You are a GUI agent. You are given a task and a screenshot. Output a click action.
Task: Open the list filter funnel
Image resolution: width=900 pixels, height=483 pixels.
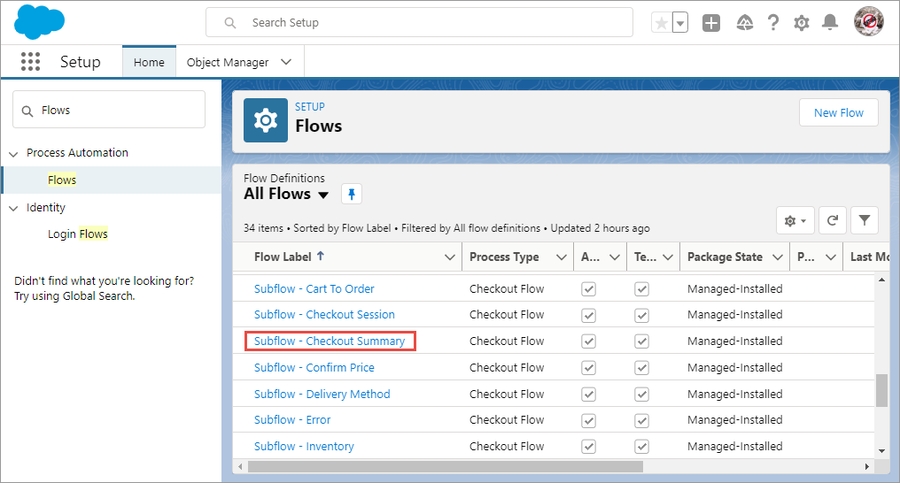[x=863, y=220]
